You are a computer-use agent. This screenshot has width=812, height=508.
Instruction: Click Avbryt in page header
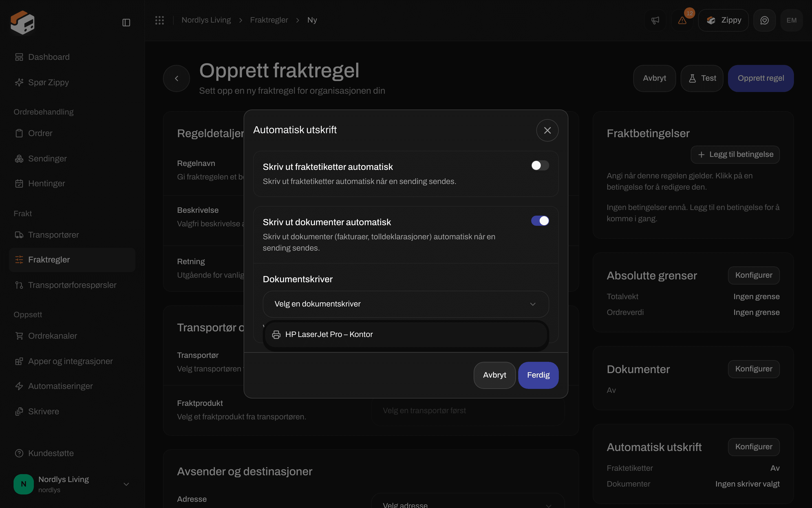[654, 78]
